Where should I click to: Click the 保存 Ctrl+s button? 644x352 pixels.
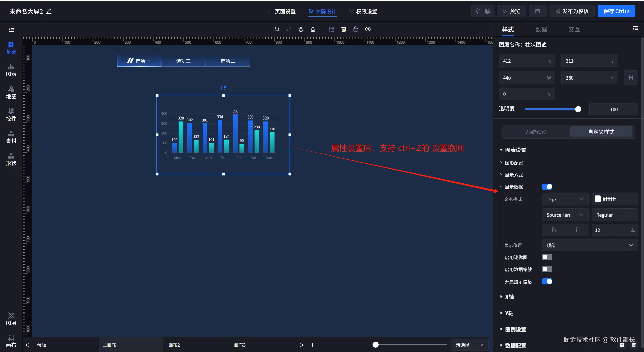coord(616,11)
